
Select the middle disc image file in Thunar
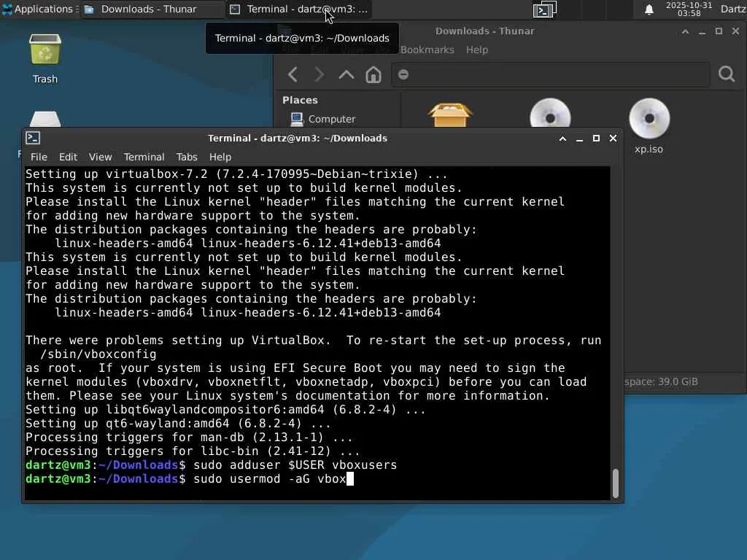(550, 113)
